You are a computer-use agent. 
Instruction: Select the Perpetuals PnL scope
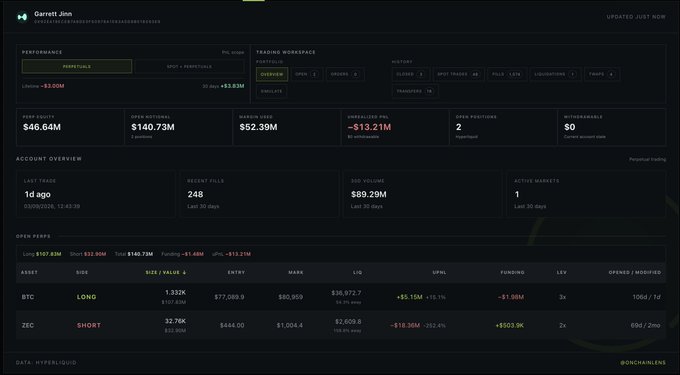click(77, 66)
